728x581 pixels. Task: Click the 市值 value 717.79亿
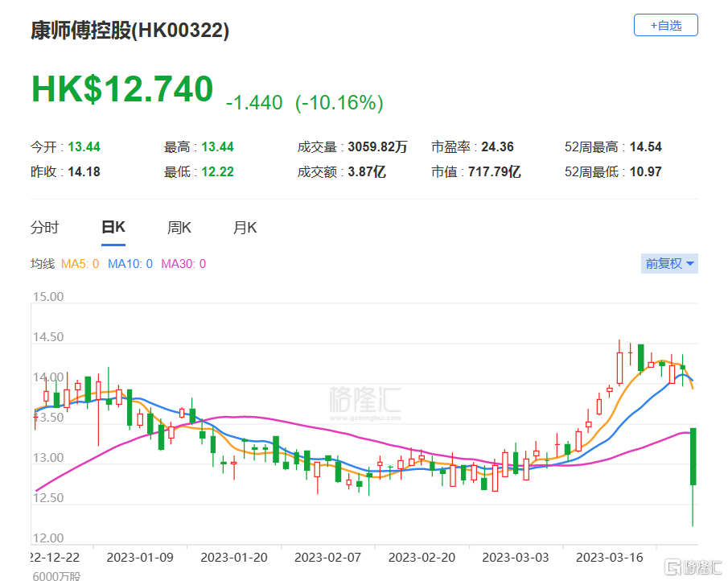[495, 172]
